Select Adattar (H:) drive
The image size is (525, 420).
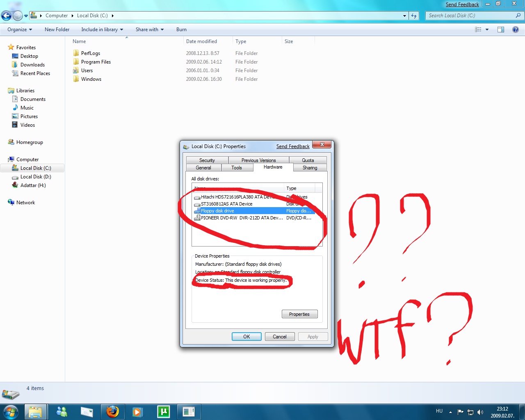click(x=33, y=185)
